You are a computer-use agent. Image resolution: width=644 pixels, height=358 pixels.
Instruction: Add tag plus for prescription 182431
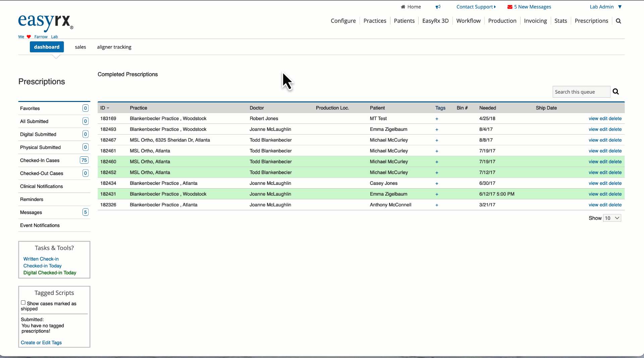click(437, 194)
